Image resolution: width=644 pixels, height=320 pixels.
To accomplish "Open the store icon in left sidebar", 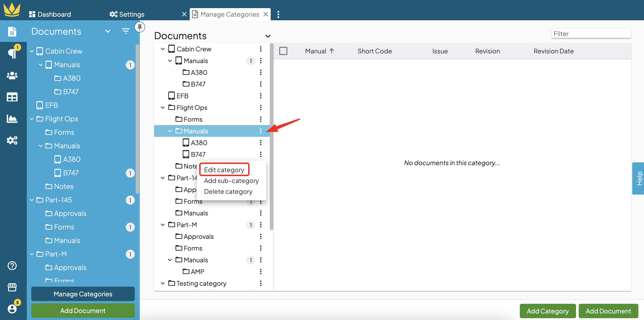I will click(12, 287).
